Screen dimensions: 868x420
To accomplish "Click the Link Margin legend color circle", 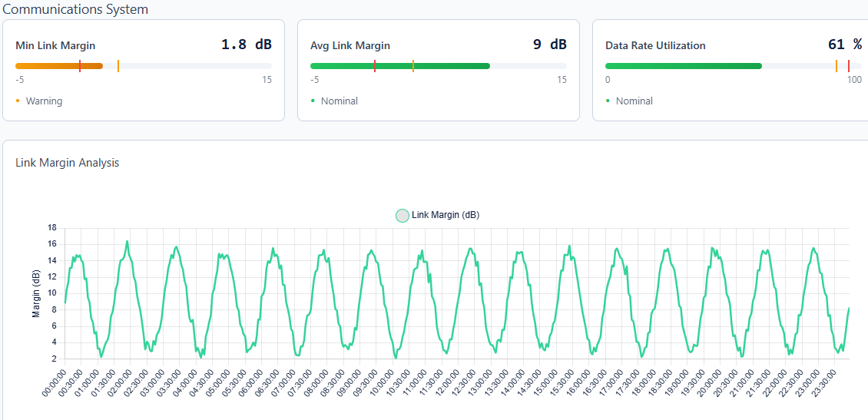I will (403, 216).
